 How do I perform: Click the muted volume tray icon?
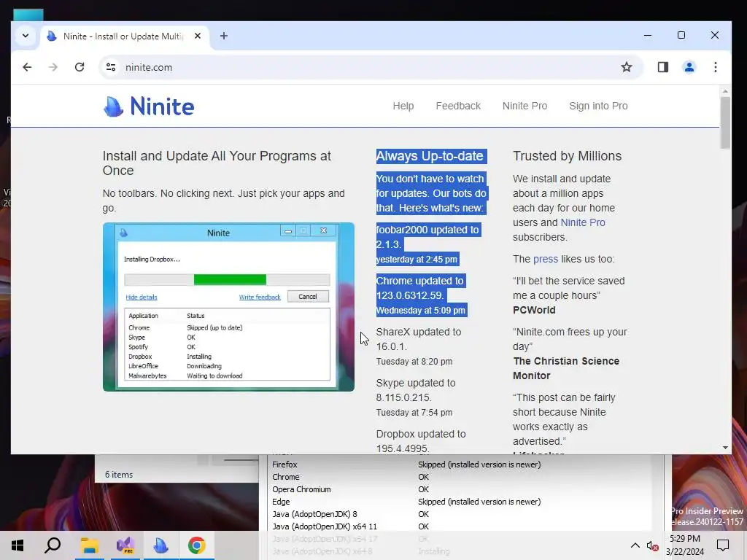click(x=652, y=545)
